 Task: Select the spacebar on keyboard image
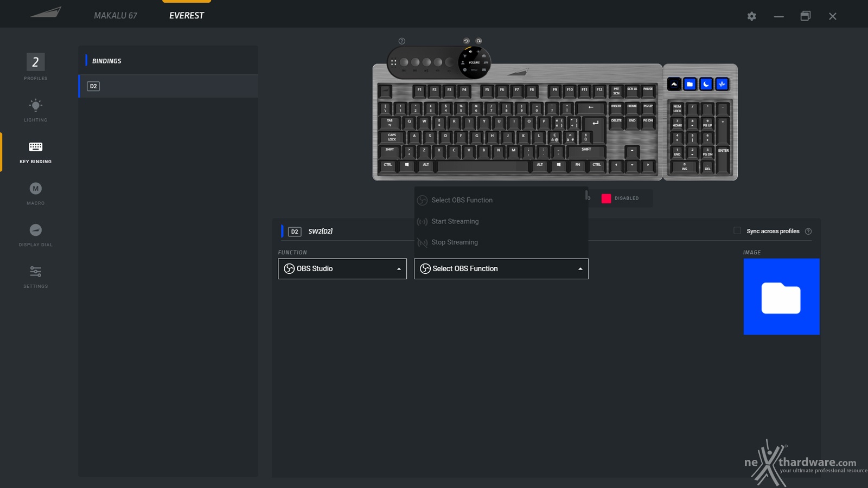click(483, 165)
